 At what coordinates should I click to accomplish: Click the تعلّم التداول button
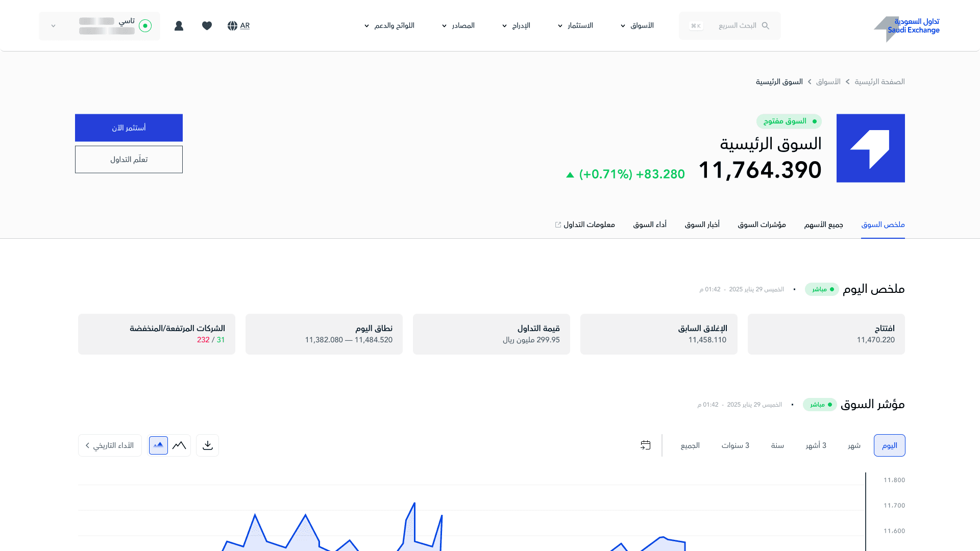tap(129, 159)
